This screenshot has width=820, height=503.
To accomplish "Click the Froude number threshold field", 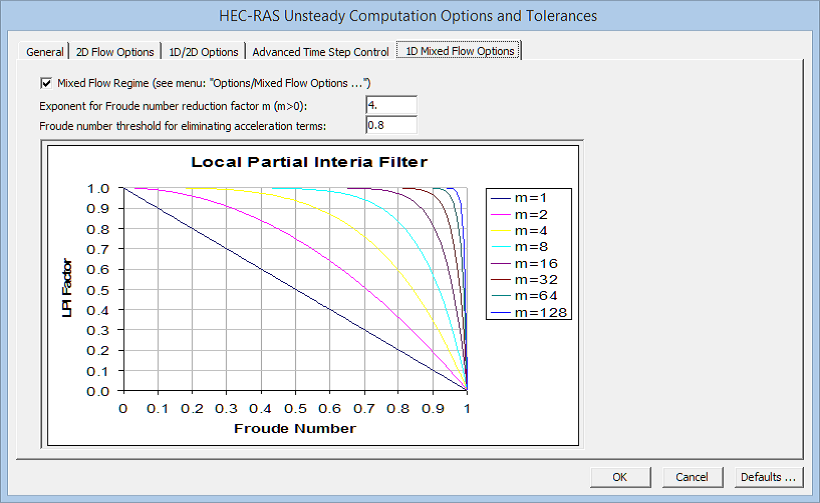I will (391, 125).
